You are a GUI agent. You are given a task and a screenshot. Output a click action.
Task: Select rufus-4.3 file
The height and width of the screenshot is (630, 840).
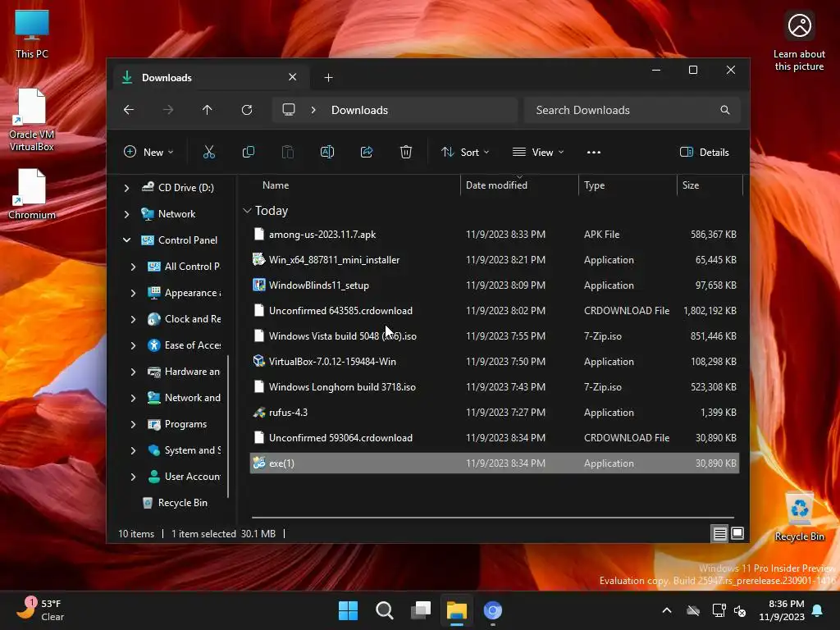pos(495,413)
